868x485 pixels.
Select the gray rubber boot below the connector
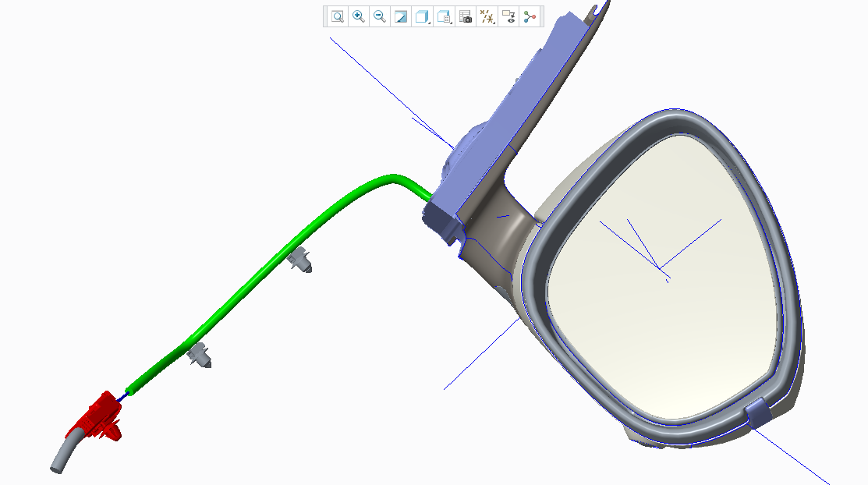coord(66,451)
